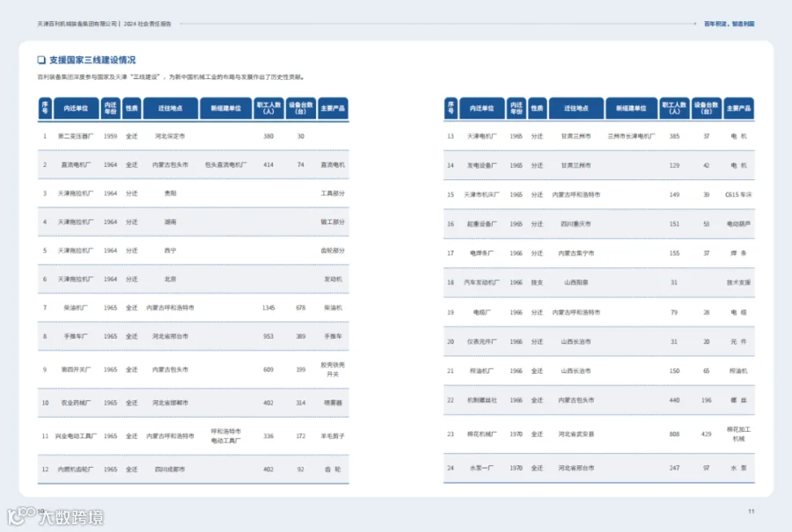792x532 pixels.
Task: Select the cell 榨油机厂
Action: [482, 371]
